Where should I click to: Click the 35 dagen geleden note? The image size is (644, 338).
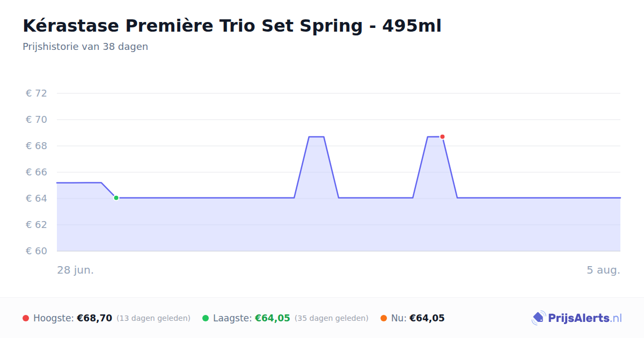pos(332,318)
